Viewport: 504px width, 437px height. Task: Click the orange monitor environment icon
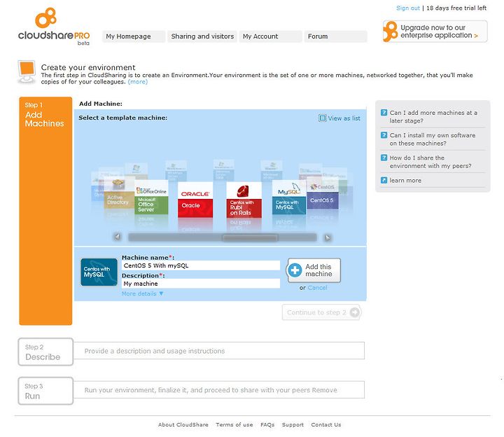[x=27, y=72]
